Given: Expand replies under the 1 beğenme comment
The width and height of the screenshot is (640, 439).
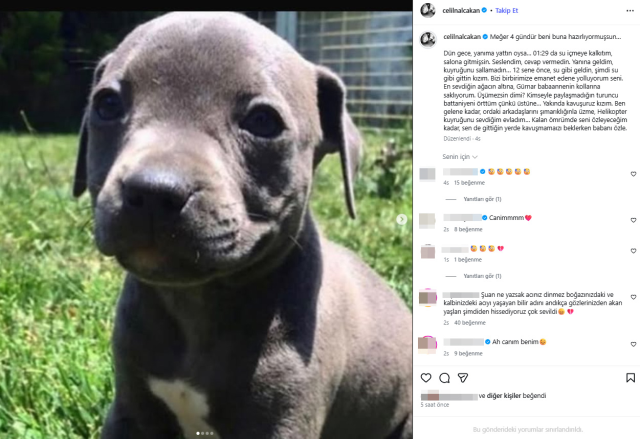Looking at the screenshot, I should point(482,276).
